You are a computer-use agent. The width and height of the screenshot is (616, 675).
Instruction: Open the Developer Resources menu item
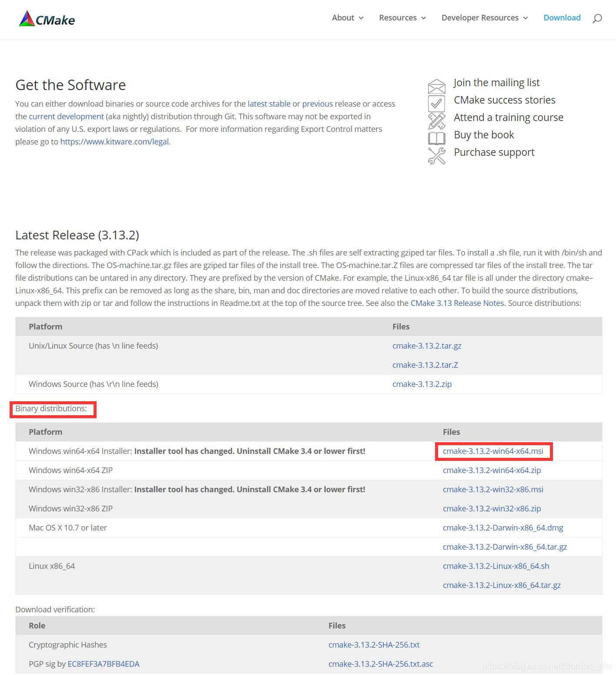(x=480, y=18)
